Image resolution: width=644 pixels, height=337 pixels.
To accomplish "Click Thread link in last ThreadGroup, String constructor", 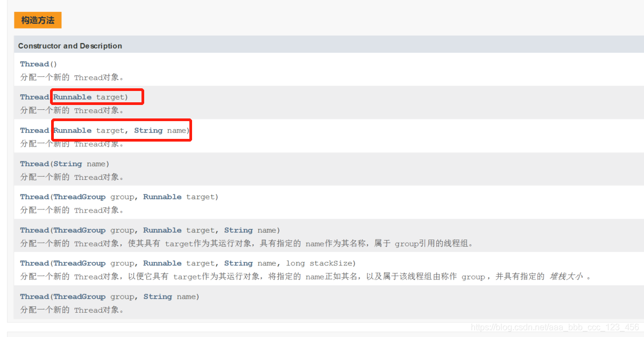I will pyautogui.click(x=34, y=296).
